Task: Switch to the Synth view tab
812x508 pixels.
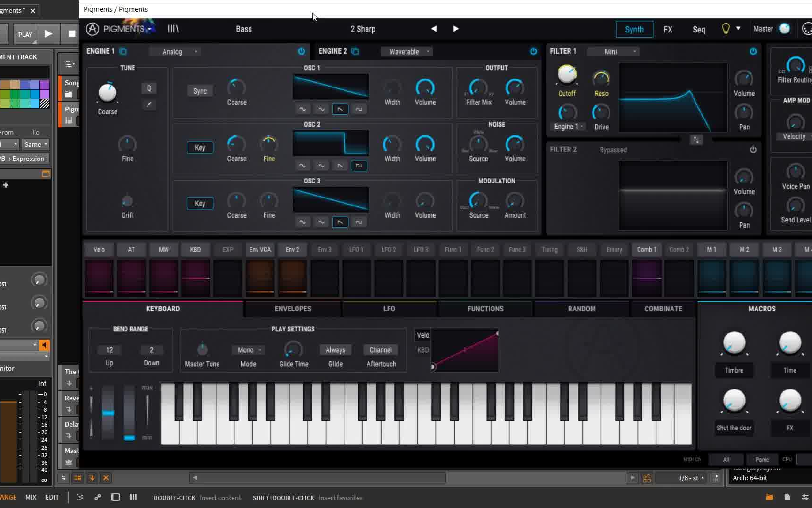Action: [x=634, y=29]
